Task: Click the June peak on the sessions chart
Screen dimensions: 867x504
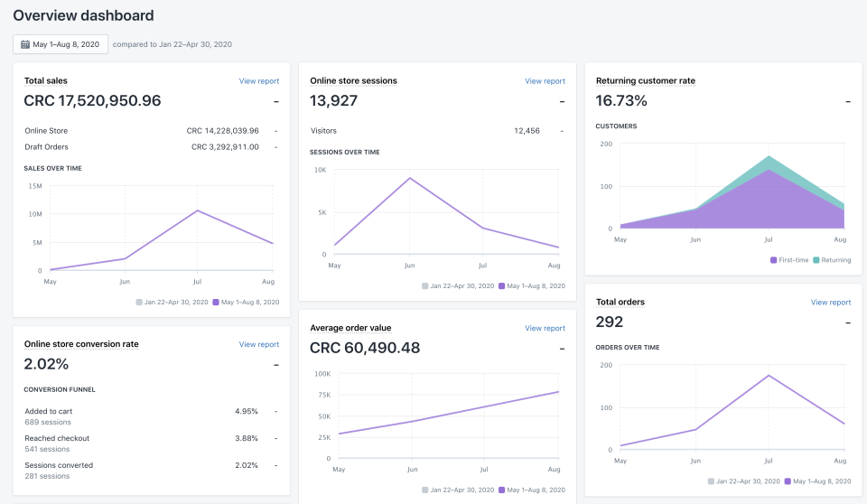Action: click(410, 178)
